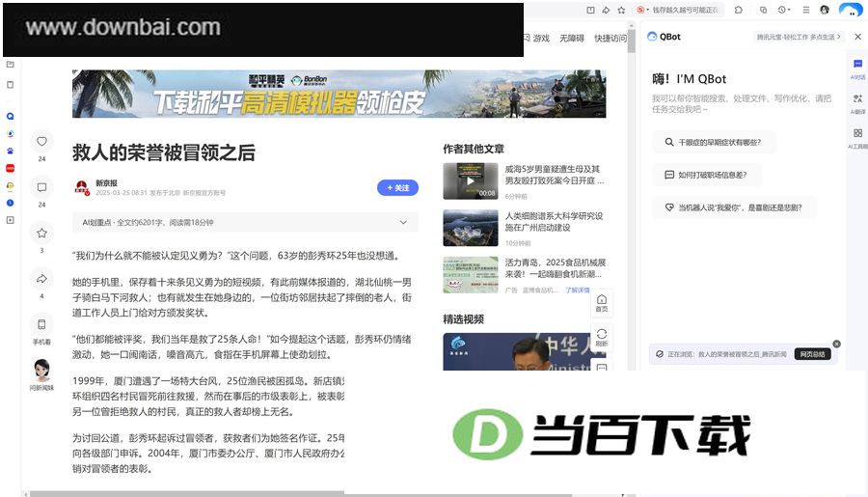The height and width of the screenshot is (497, 868).
Task: Open the extensions puzzle icon in the toolbar
Action: pyautogui.click(x=739, y=10)
